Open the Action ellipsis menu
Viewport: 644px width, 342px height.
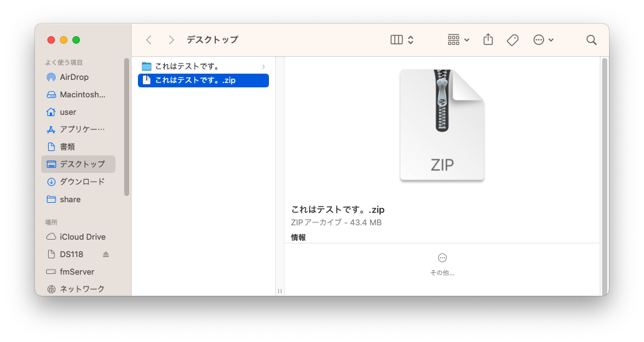point(543,40)
